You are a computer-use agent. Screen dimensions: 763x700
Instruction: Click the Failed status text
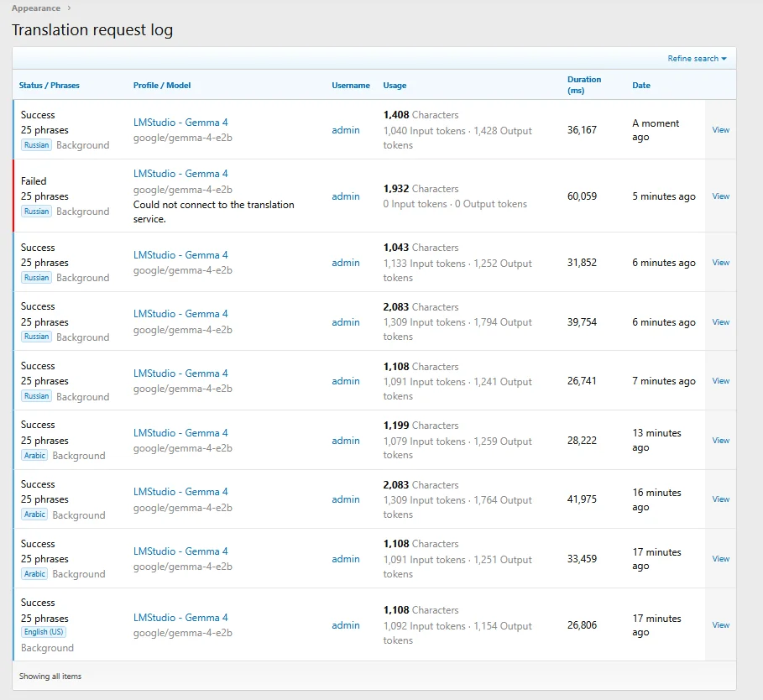coord(34,181)
